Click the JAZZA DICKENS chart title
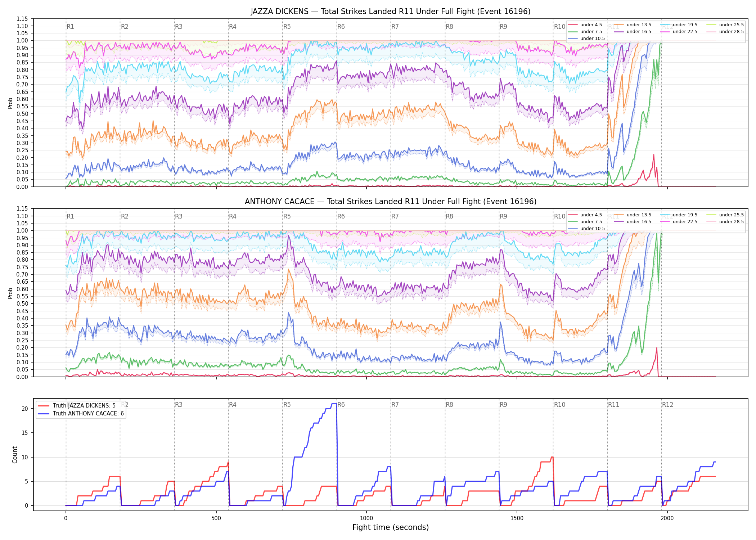Image resolution: width=756 pixels, height=540 pixels. 391,12
